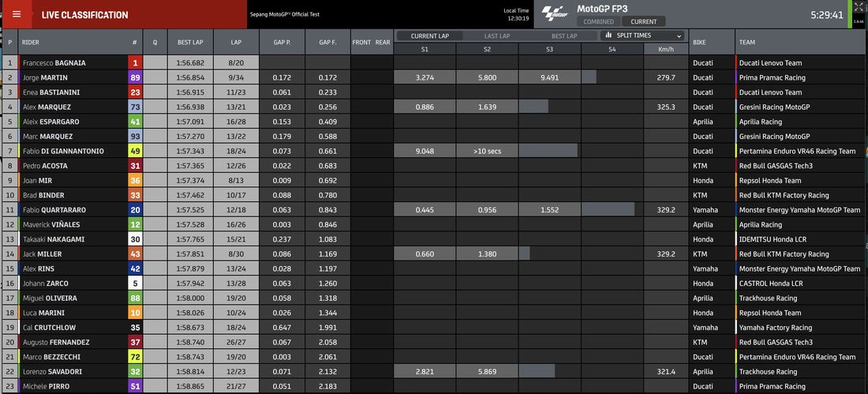Click the Best Lap column header
The height and width of the screenshot is (394, 868).
[x=190, y=42]
